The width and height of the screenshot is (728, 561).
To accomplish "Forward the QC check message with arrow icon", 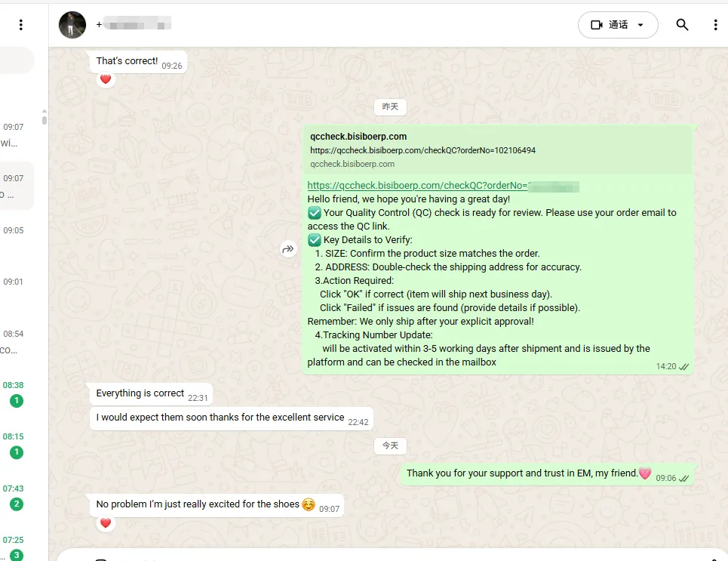I will (x=288, y=249).
